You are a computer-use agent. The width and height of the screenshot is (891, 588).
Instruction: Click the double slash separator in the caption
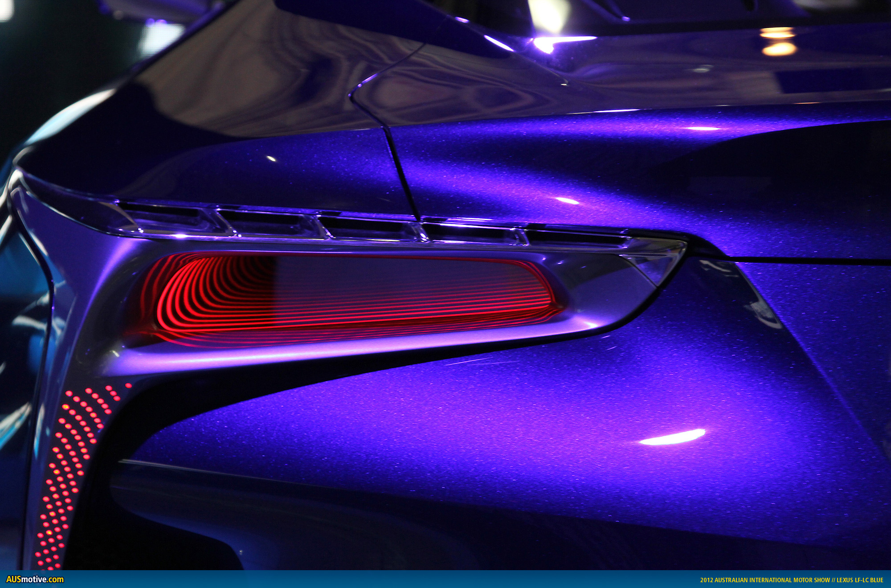(x=833, y=580)
